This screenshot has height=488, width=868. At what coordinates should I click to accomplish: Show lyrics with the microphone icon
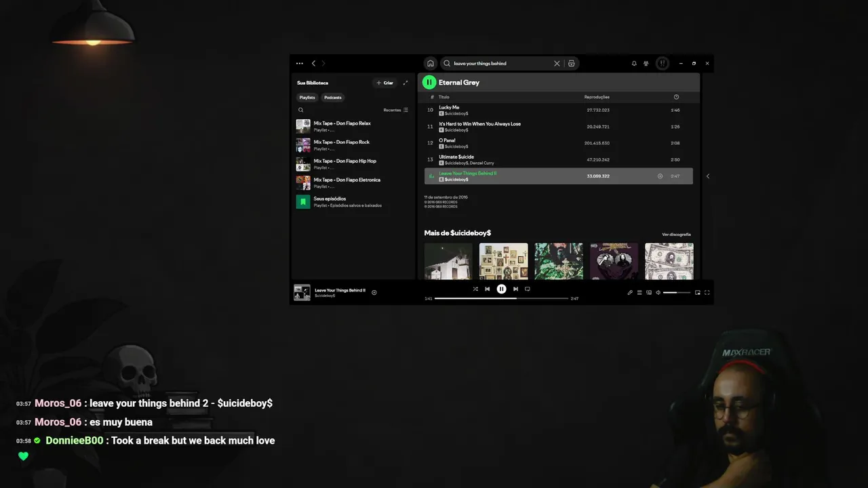click(630, 293)
